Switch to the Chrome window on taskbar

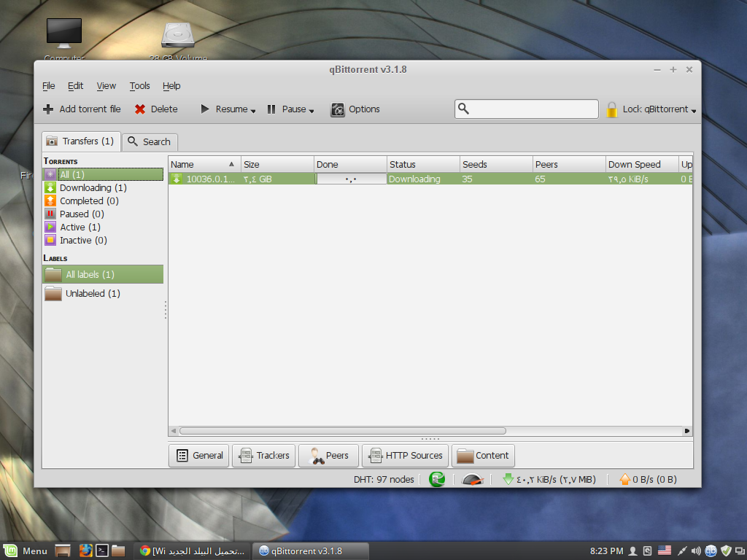click(192, 551)
